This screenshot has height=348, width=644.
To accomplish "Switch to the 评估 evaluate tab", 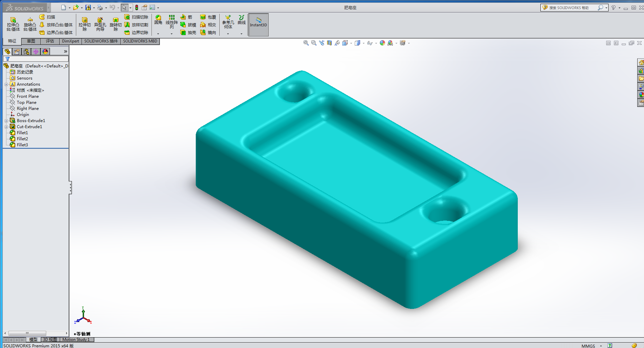I will [x=50, y=41].
